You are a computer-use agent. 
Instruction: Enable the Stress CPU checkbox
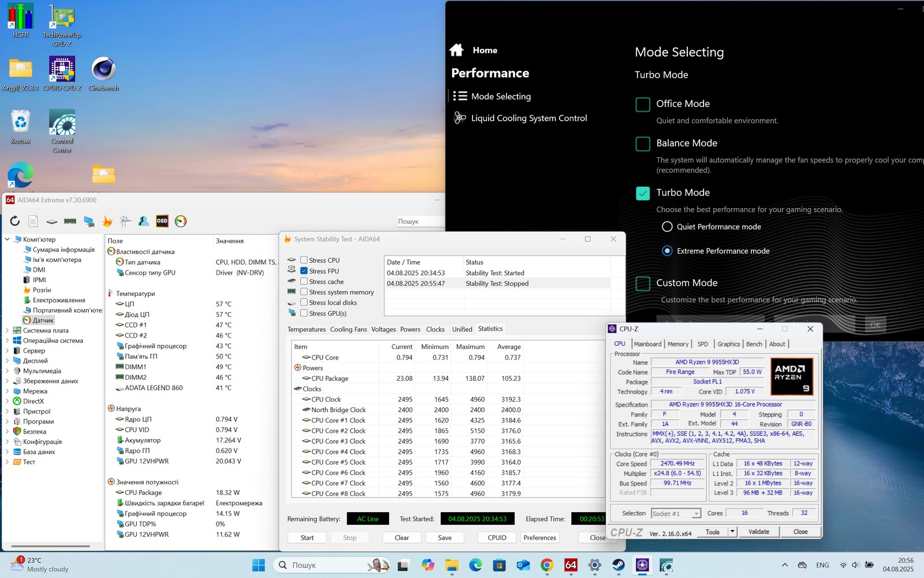pos(304,260)
